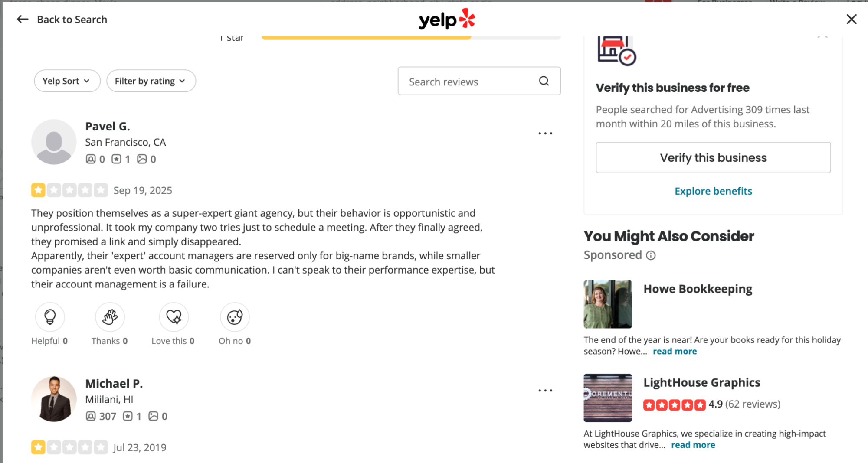Click the Love this heart icon

pos(174,317)
